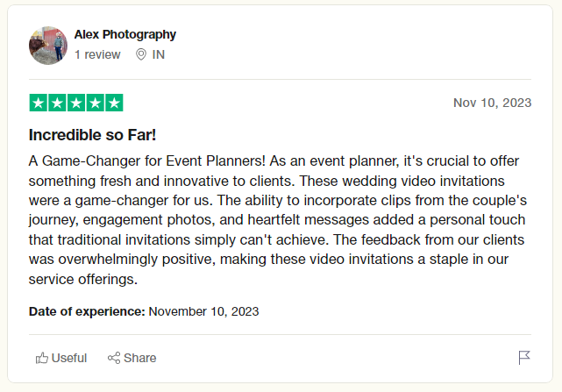This screenshot has width=562, height=392.
Task: Click the November 10, 2023 experience date
Action: click(203, 311)
